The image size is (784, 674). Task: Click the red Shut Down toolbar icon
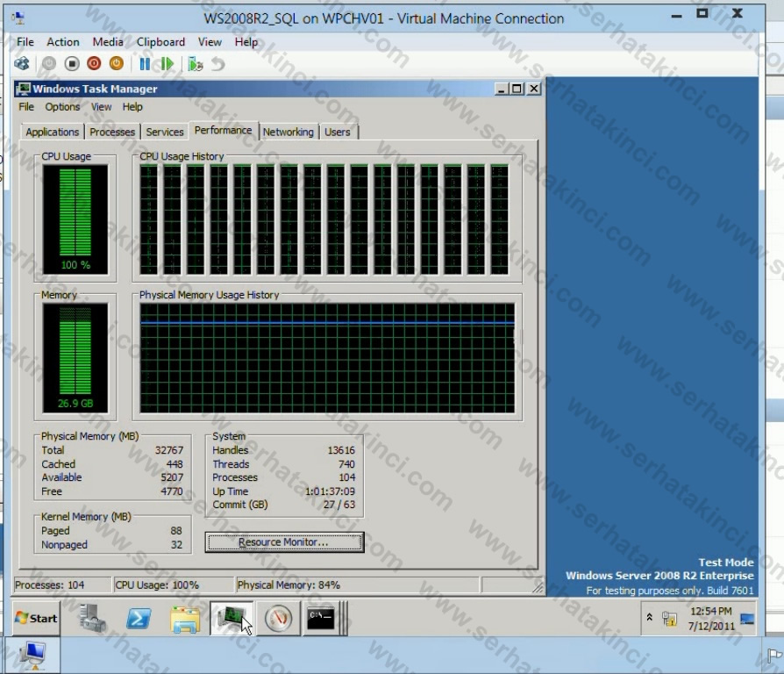click(x=94, y=63)
